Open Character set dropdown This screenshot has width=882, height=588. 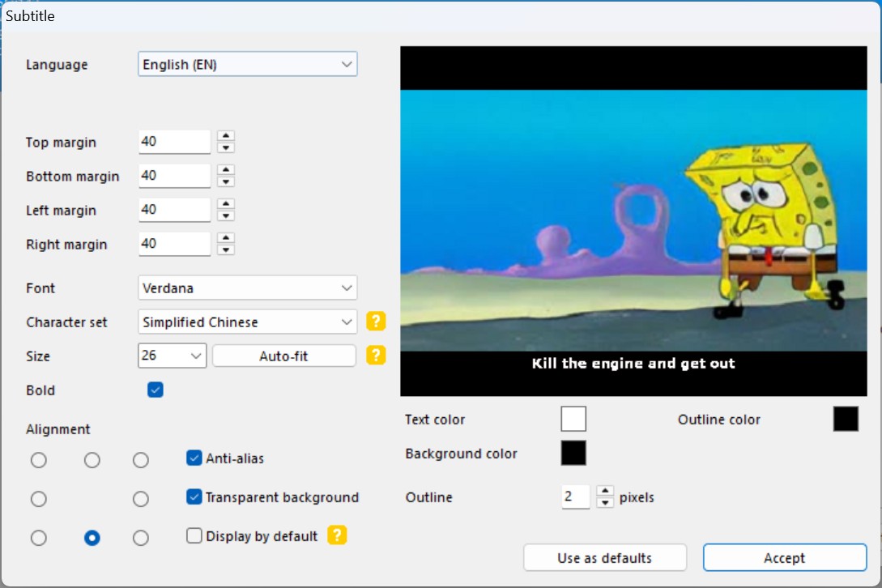pyautogui.click(x=247, y=322)
